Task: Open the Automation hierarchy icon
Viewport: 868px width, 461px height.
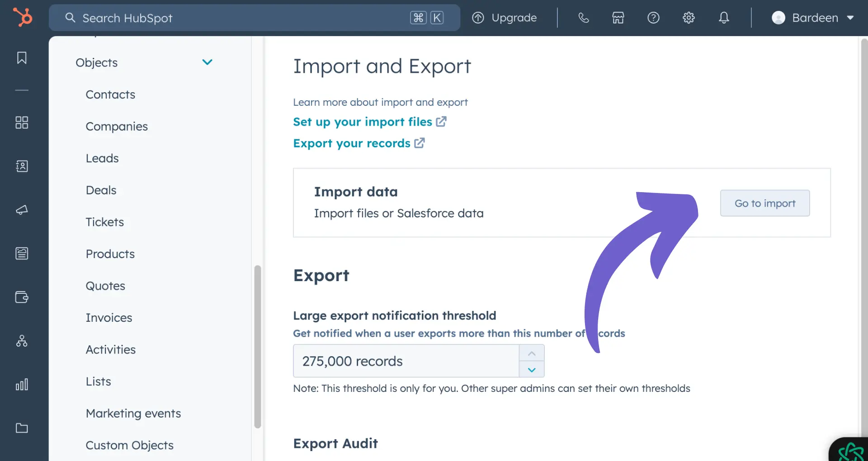Action: pyautogui.click(x=22, y=341)
